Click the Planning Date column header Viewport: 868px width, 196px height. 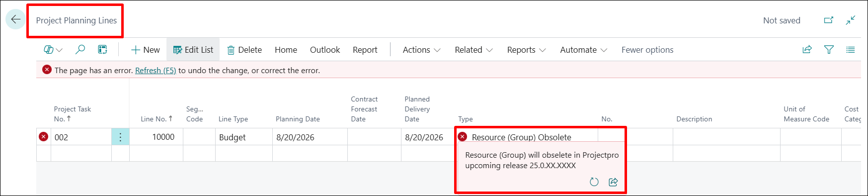298,119
